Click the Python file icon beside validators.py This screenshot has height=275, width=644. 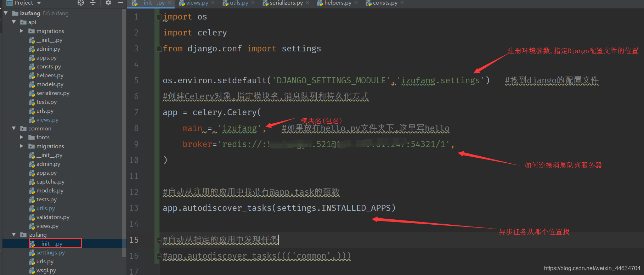point(32,217)
